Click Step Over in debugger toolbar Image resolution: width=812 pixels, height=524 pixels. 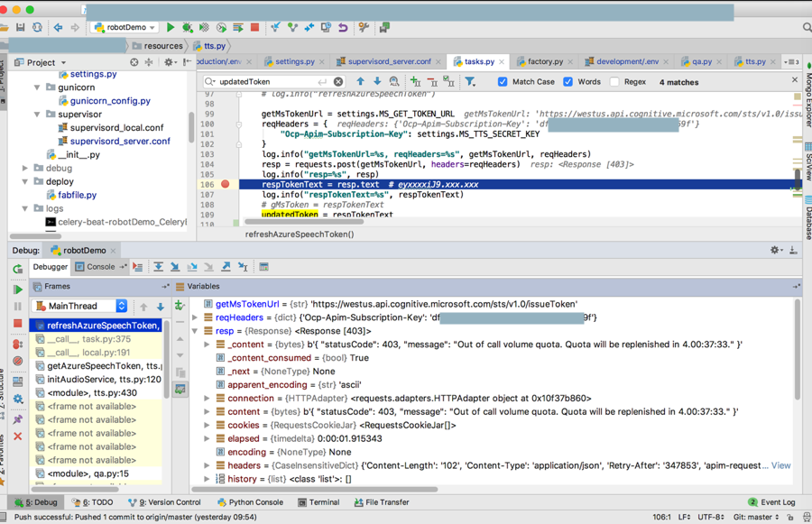point(158,268)
